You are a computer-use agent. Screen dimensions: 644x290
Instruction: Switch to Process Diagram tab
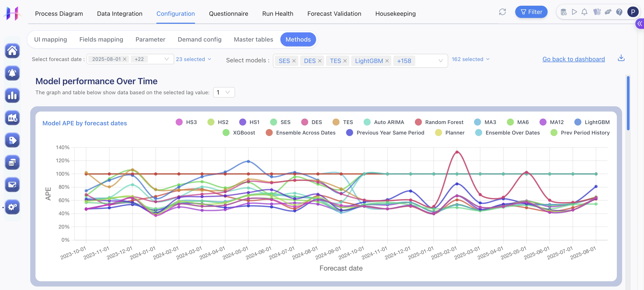point(59,14)
